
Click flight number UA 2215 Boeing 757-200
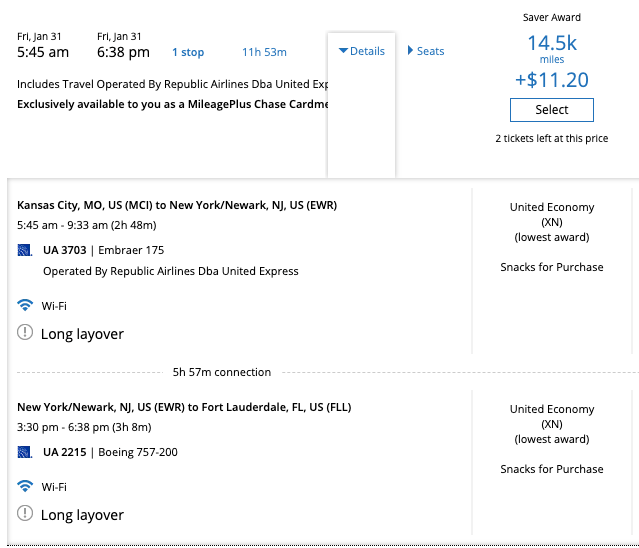pyautogui.click(x=110, y=452)
